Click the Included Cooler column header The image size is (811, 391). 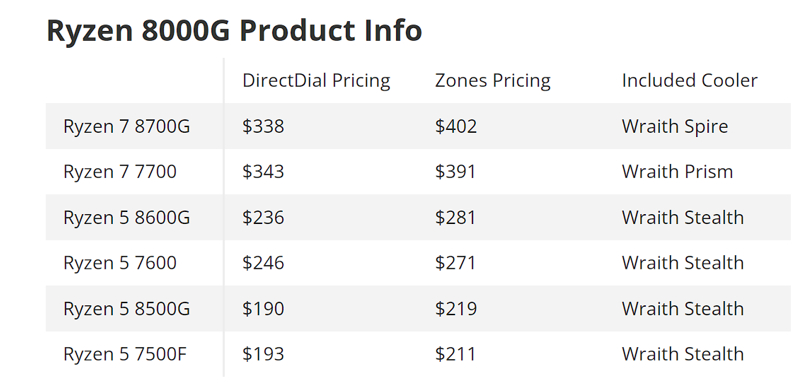[689, 81]
